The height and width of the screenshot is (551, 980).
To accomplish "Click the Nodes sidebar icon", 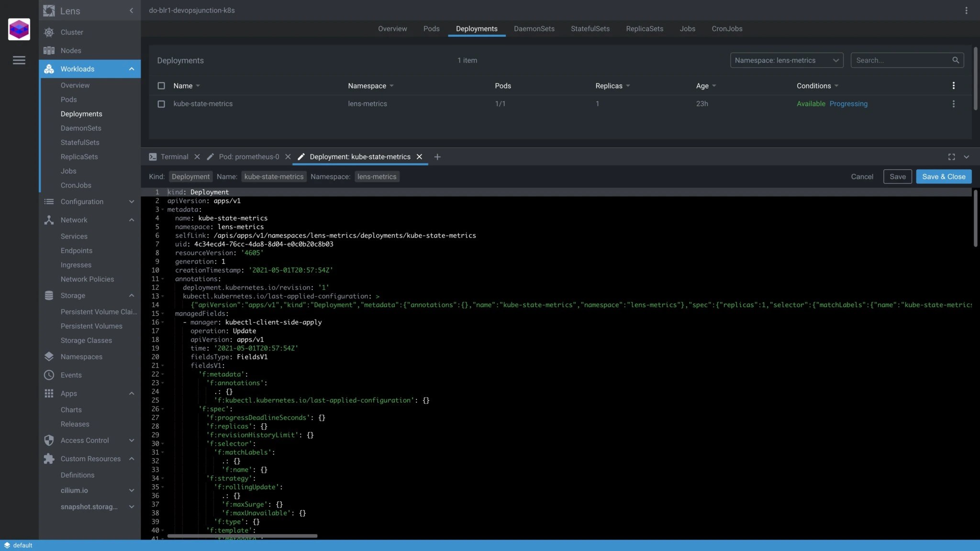I will point(49,51).
